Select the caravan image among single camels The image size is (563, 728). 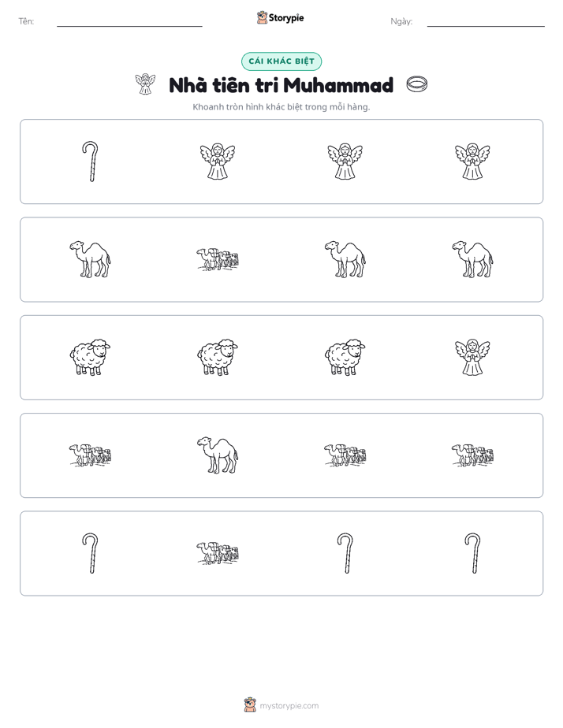pyautogui.click(x=218, y=259)
